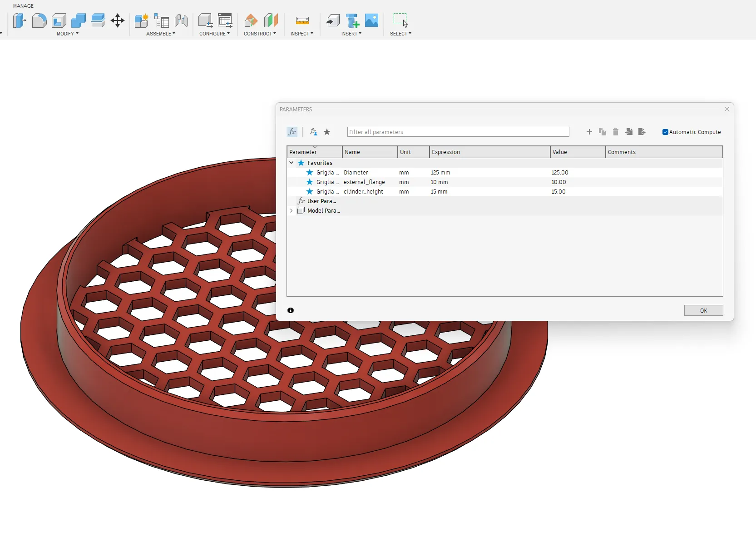Click the window Select tool icon
This screenshot has height=533, width=756.
click(400, 20)
